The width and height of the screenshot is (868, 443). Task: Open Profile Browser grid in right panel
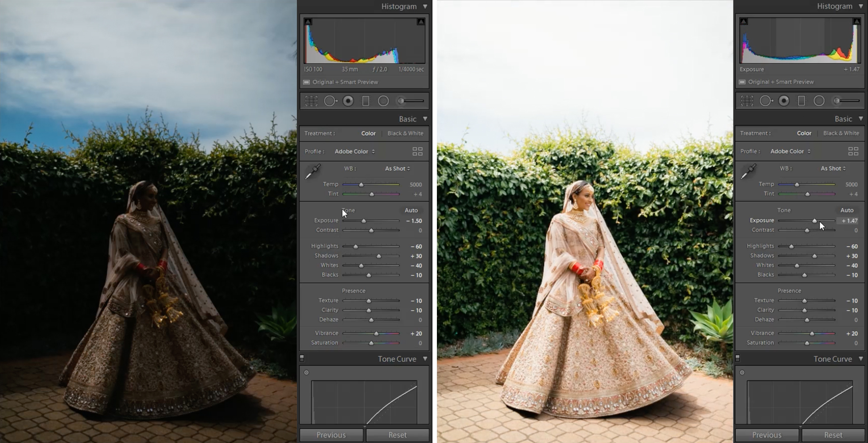click(x=853, y=152)
